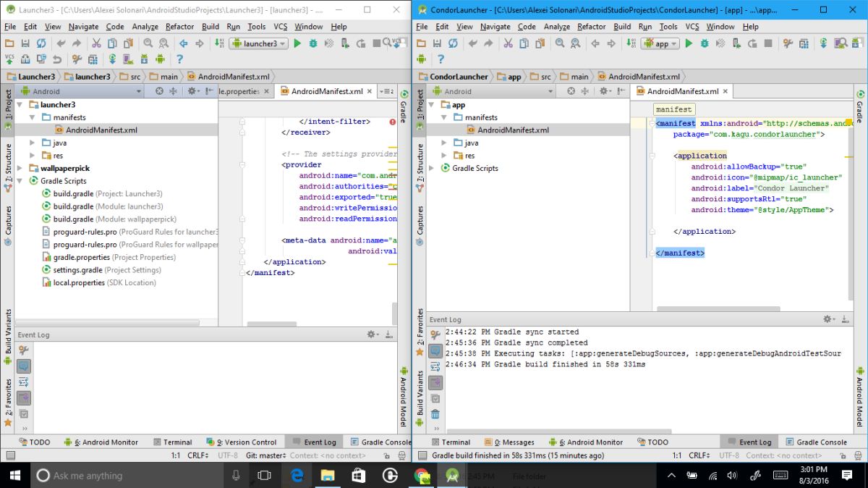Toggle Mark all as read in CondorLauncher log

tap(435, 398)
